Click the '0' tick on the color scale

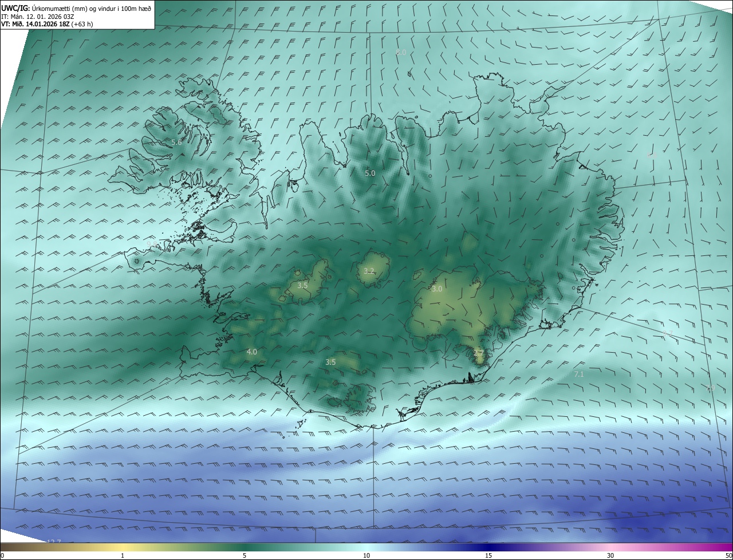(x=2, y=555)
